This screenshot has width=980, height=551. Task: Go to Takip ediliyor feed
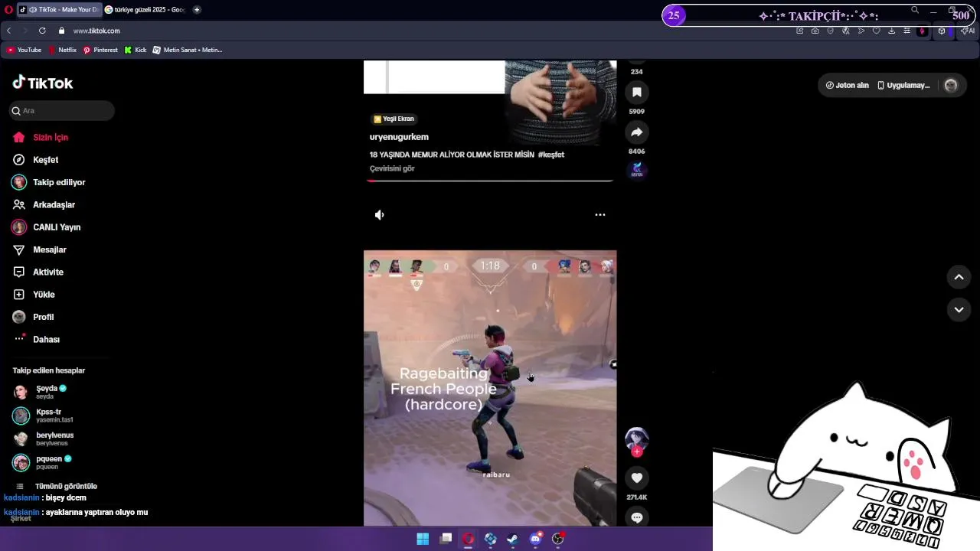(x=48, y=182)
